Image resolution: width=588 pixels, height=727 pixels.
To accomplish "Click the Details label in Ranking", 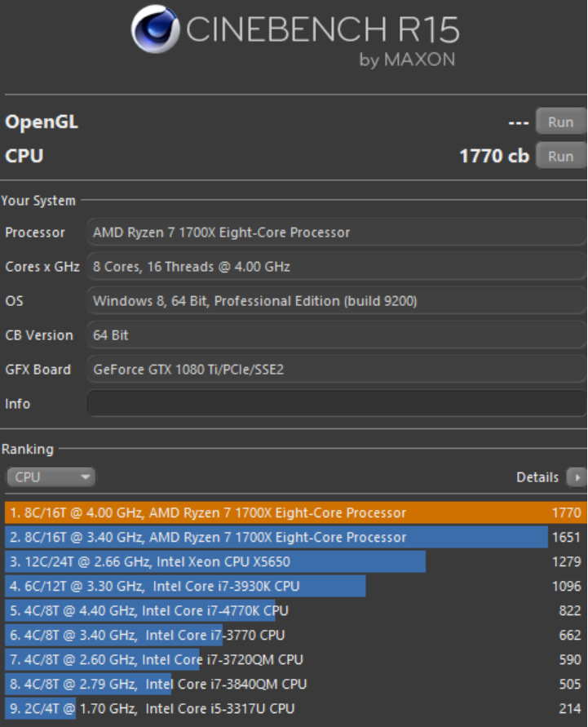I will click(x=537, y=477).
